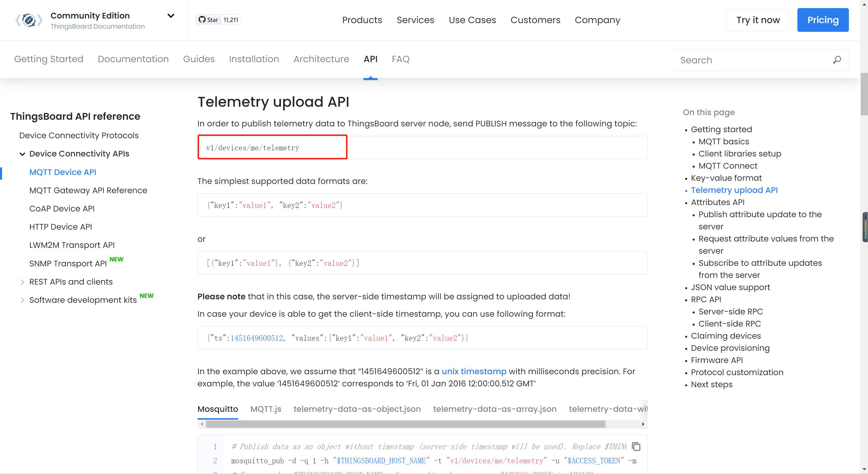Select MQTT Device API in sidebar
Image resolution: width=868 pixels, height=474 pixels.
pos(63,172)
